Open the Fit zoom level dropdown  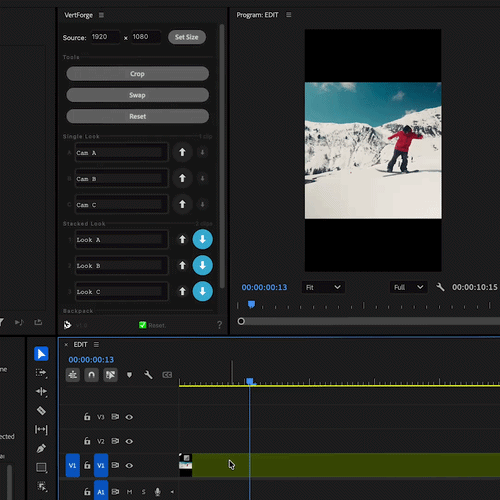click(x=323, y=287)
